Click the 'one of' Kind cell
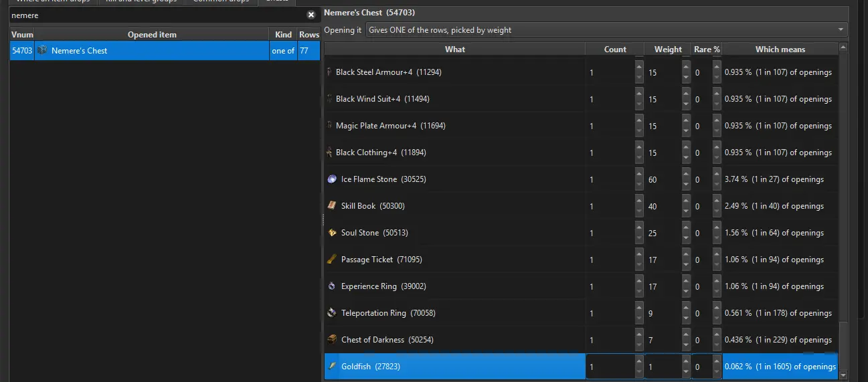The width and height of the screenshot is (868, 382). pos(283,50)
